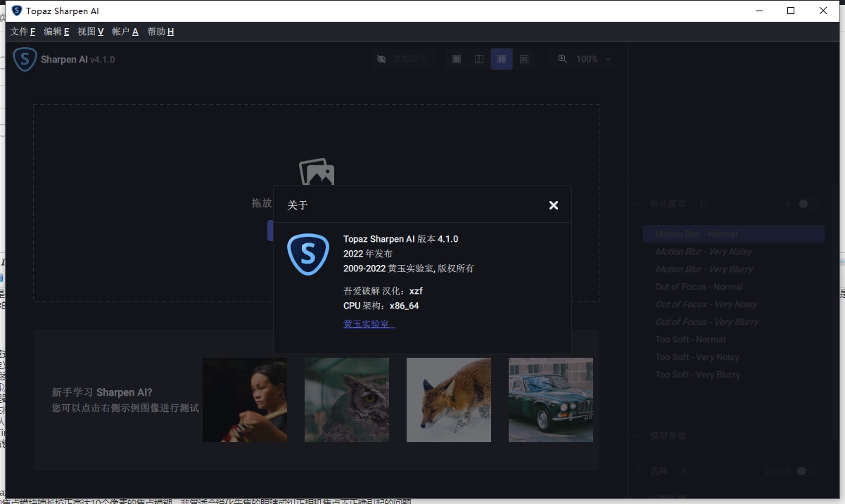The height and width of the screenshot is (504, 845).
Task: Close the 关于 about dialog
Action: pyautogui.click(x=554, y=205)
